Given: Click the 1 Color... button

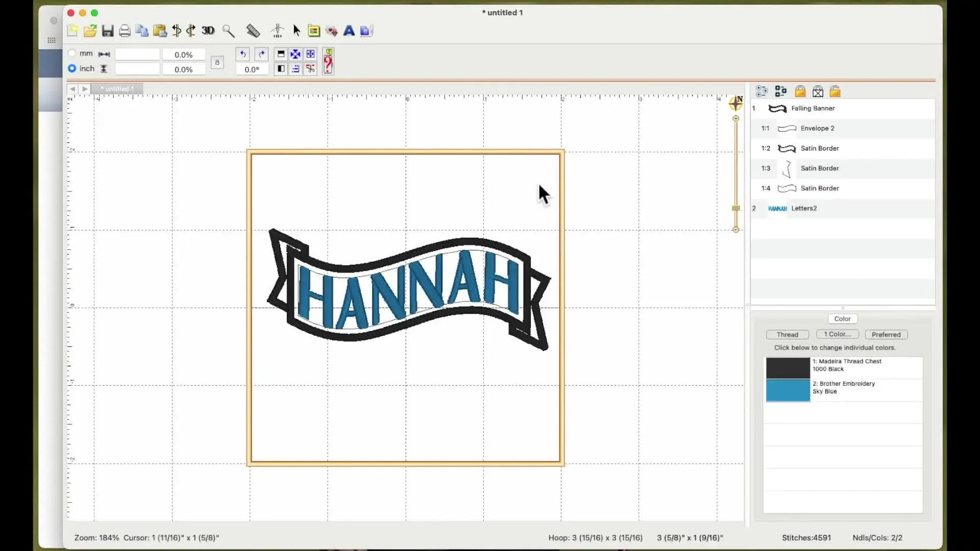Looking at the screenshot, I should click(837, 334).
